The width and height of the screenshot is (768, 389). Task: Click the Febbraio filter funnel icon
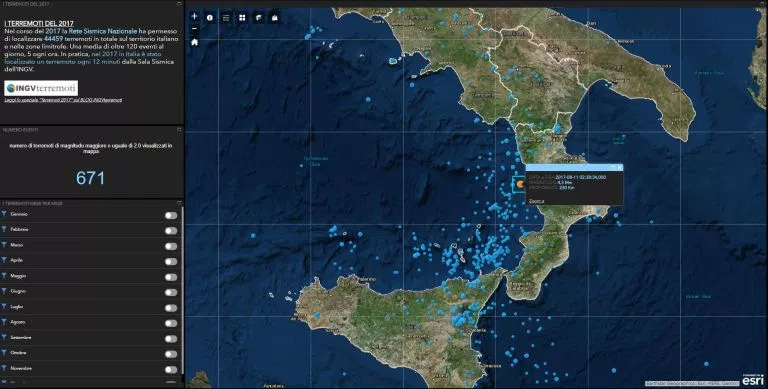pos(4,229)
